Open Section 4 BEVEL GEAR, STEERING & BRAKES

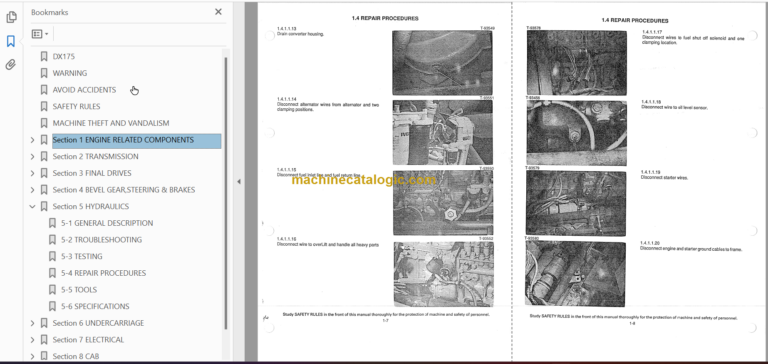pos(124,190)
